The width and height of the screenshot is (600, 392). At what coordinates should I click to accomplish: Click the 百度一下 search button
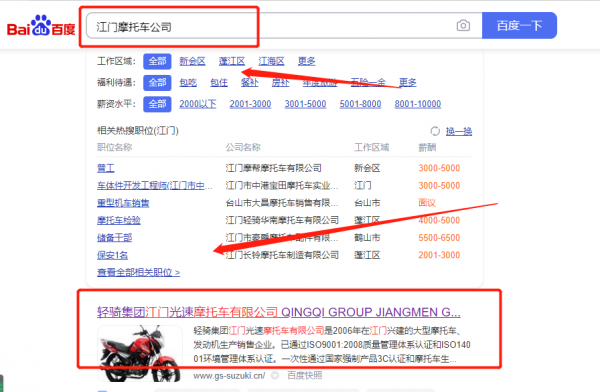tap(519, 26)
